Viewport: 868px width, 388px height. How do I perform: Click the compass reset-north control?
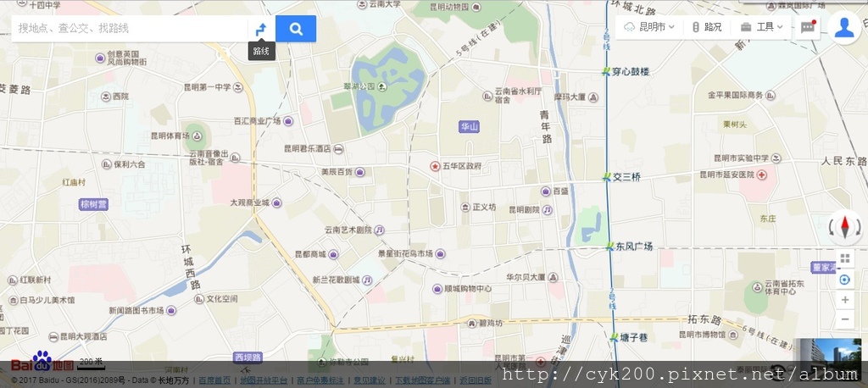845,227
